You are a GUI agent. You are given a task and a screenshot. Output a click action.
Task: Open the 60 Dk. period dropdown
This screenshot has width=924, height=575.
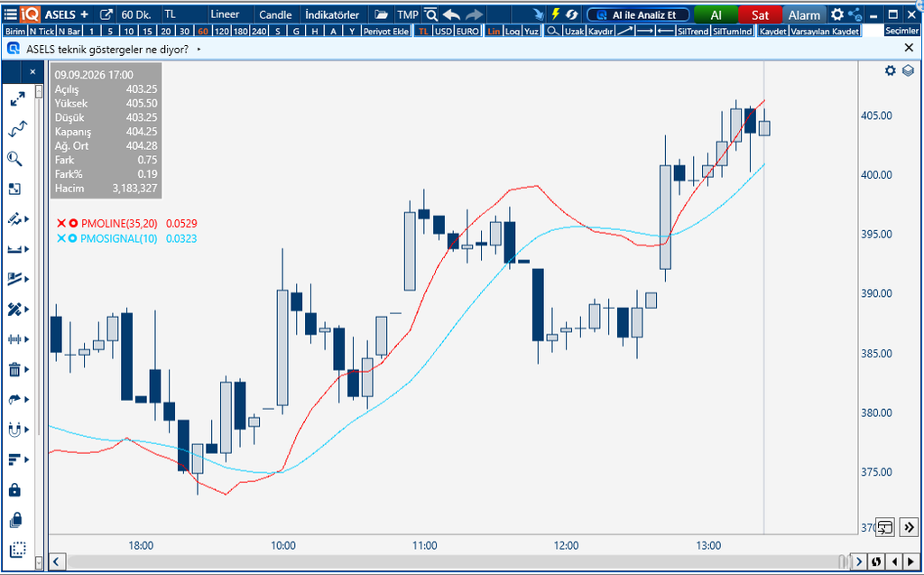(136, 14)
